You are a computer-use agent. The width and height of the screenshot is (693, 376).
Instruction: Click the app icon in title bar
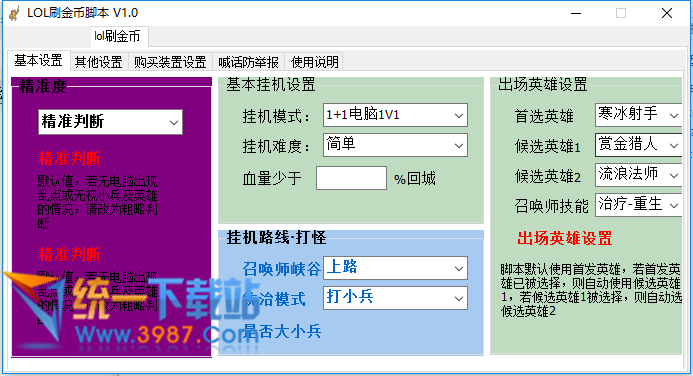[x=14, y=13]
